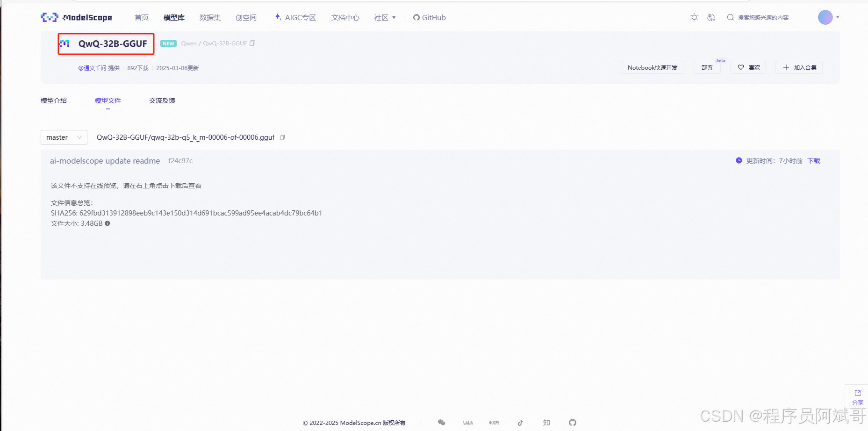Image resolution: width=868 pixels, height=431 pixels.
Task: Click the search magnifier icon
Action: (730, 17)
